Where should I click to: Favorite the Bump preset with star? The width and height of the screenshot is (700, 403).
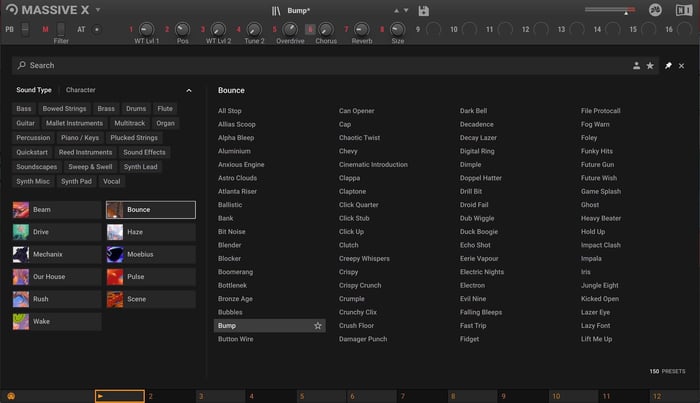point(317,326)
